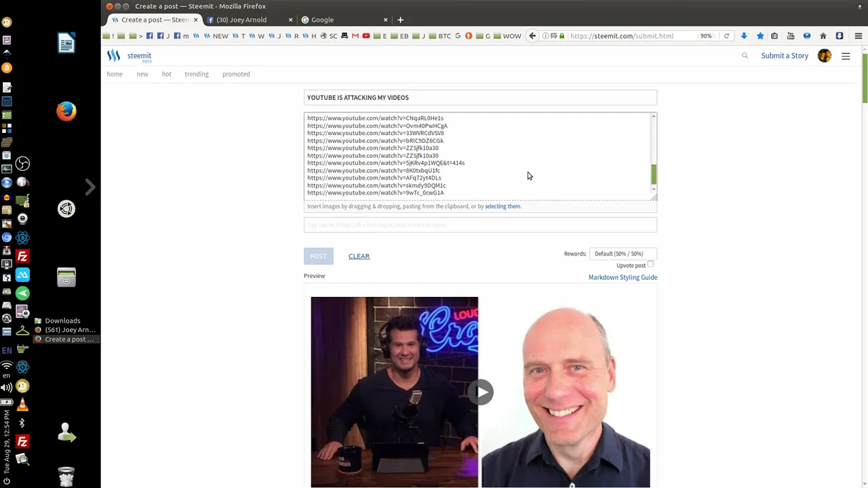Click the URL line ending CNqaRL0He1s
The width and height of the screenshot is (868, 488).
click(375, 118)
